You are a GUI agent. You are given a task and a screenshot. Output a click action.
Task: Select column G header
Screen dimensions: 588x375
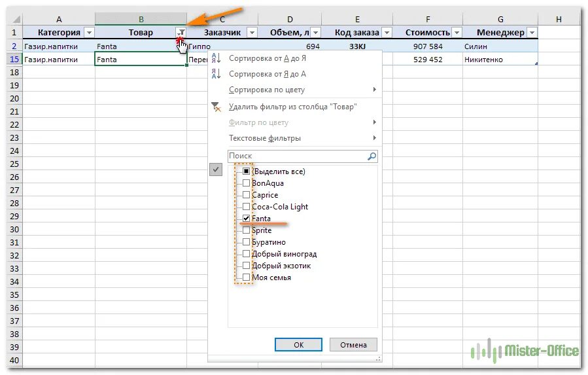[500, 19]
